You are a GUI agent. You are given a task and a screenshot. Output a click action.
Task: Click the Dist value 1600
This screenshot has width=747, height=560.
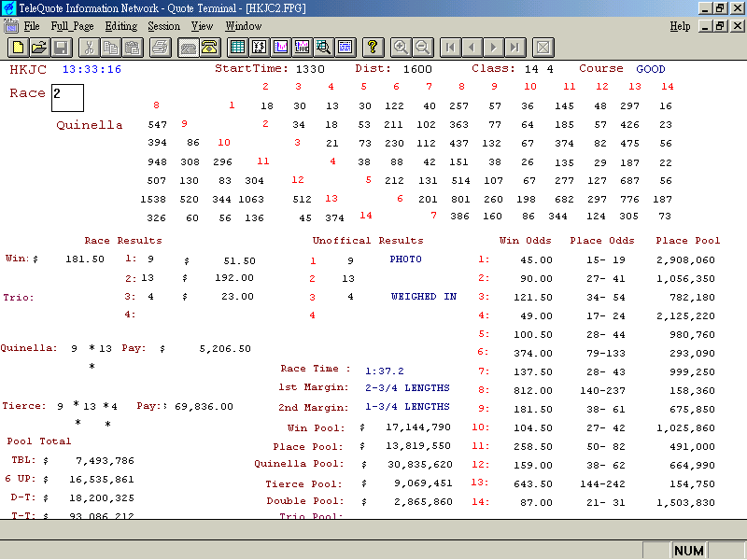tap(417, 69)
